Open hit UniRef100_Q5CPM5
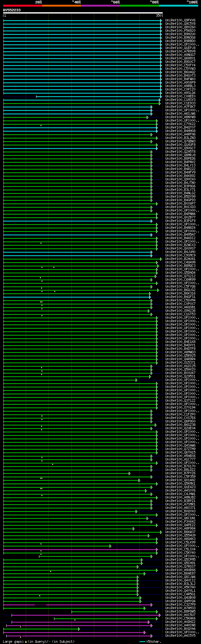 [180, 560]
